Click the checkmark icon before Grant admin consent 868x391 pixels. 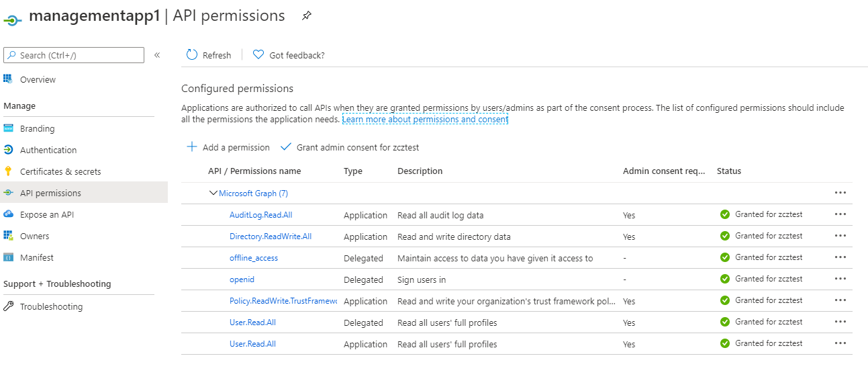(286, 147)
